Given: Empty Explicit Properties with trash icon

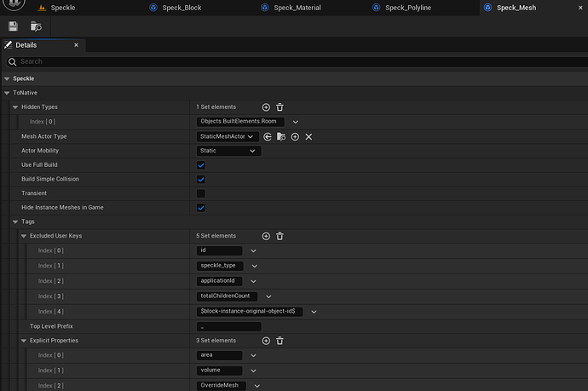Looking at the screenshot, I should (280, 341).
